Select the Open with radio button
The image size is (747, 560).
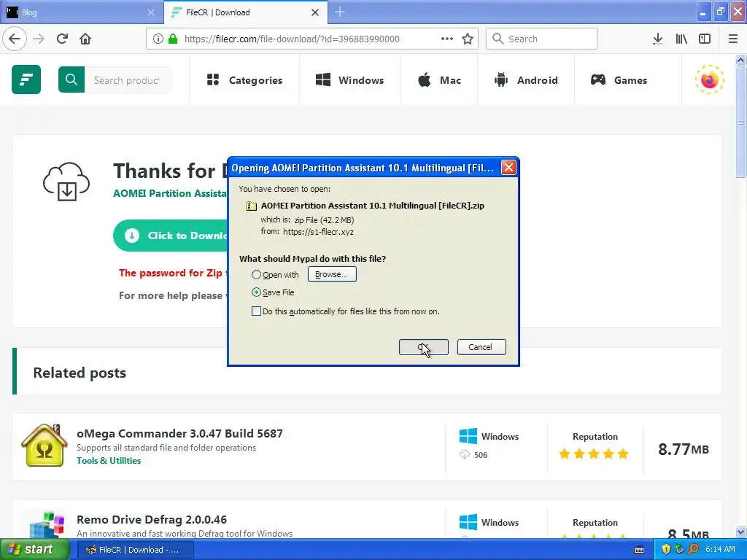(x=256, y=275)
